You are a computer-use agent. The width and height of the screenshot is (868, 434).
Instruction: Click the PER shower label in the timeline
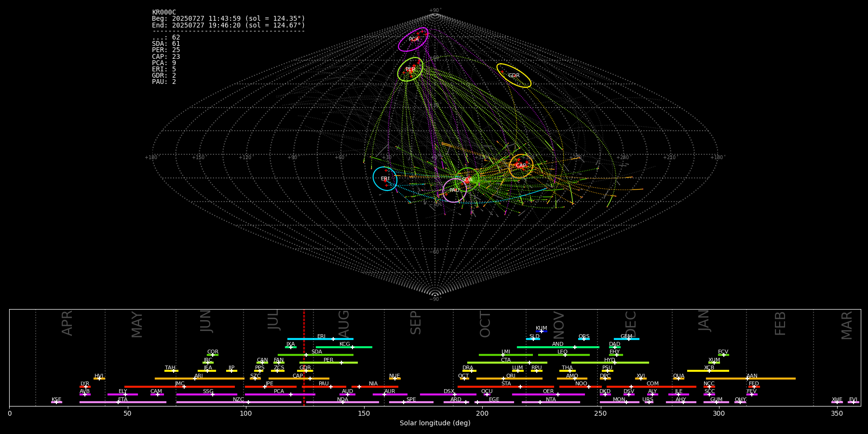coord(328,360)
